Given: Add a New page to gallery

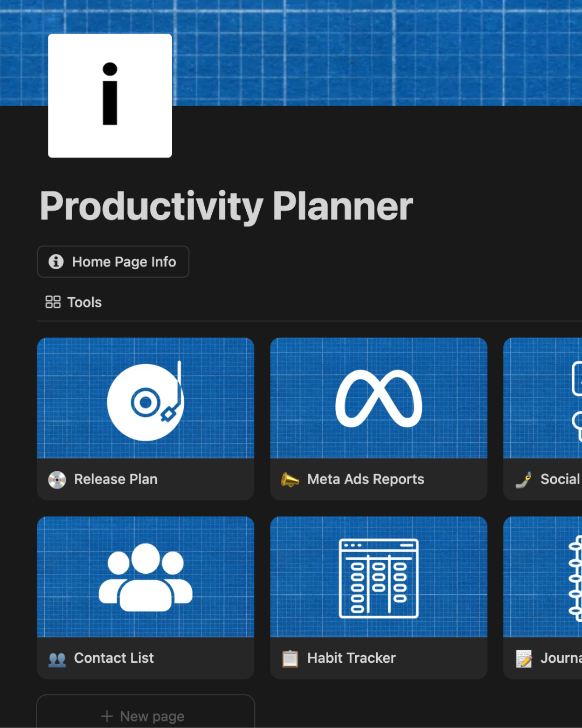Looking at the screenshot, I should click(x=145, y=715).
